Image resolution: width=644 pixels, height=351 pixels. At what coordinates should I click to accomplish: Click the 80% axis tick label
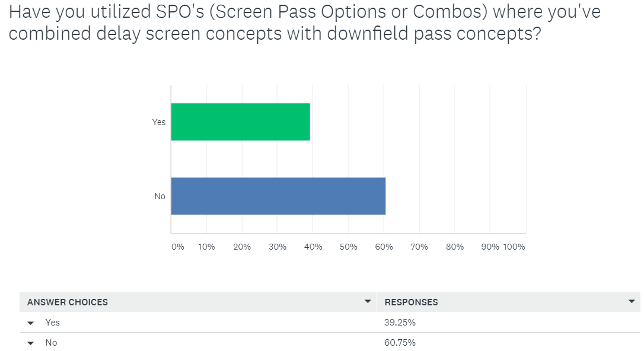(455, 247)
